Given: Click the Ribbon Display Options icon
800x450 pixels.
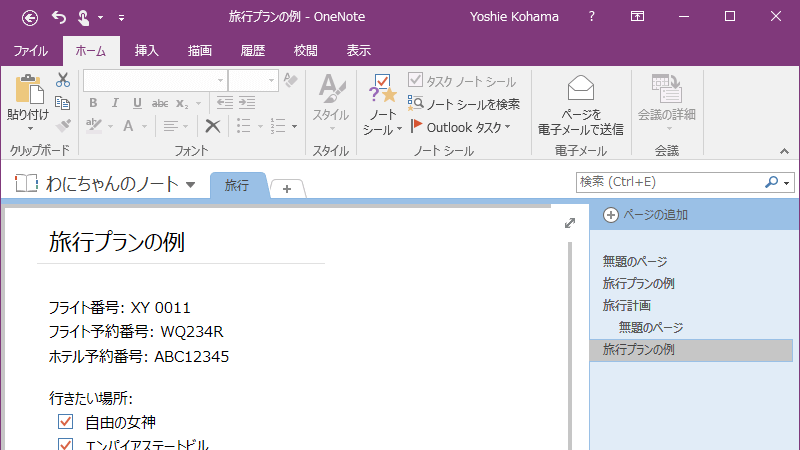Looking at the screenshot, I should coord(637,16).
